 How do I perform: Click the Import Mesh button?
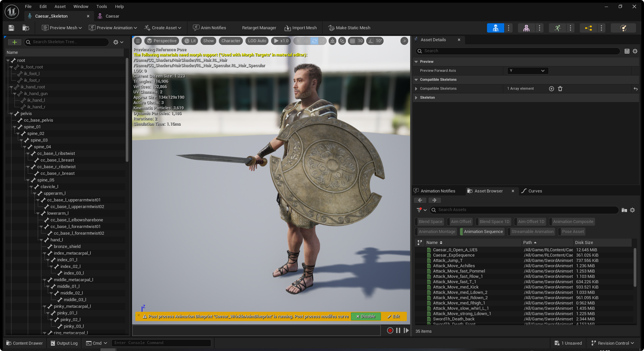click(301, 28)
